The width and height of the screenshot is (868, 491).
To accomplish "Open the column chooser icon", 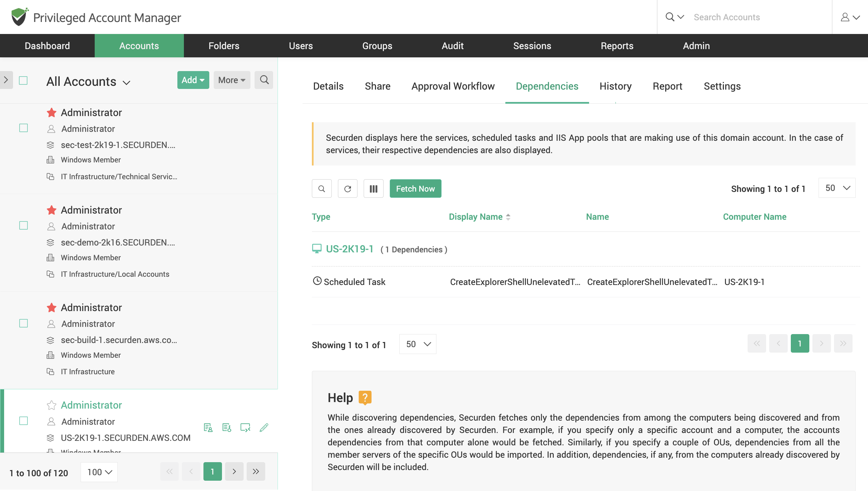I will (374, 189).
